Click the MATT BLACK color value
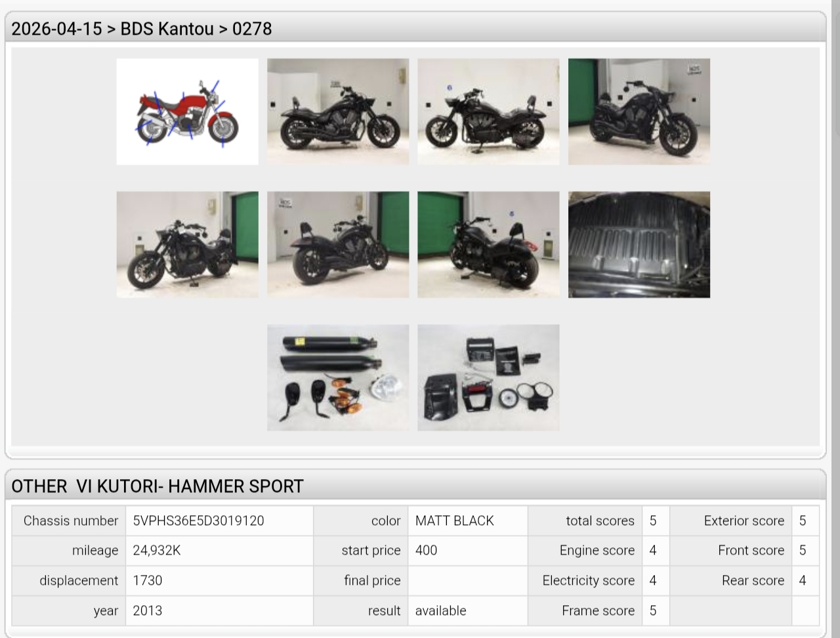 pyautogui.click(x=454, y=521)
